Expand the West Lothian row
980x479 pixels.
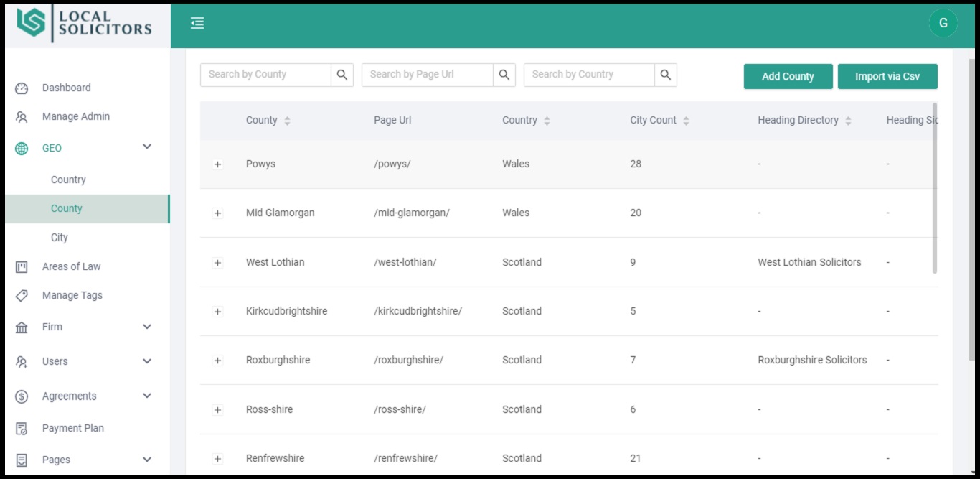coord(217,263)
